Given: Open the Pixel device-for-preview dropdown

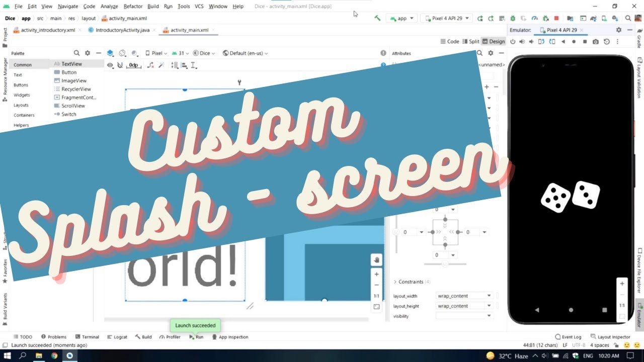Looking at the screenshot, I should click(156, 53).
